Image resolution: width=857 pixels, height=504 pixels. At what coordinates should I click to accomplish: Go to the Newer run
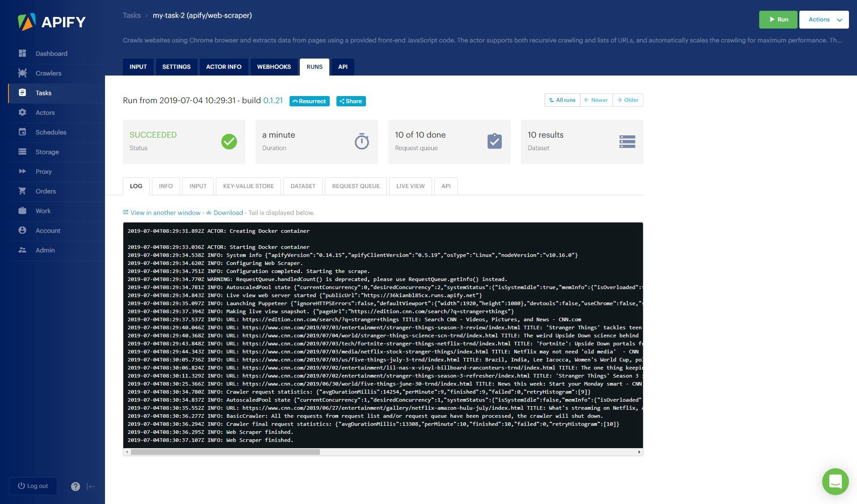(596, 100)
